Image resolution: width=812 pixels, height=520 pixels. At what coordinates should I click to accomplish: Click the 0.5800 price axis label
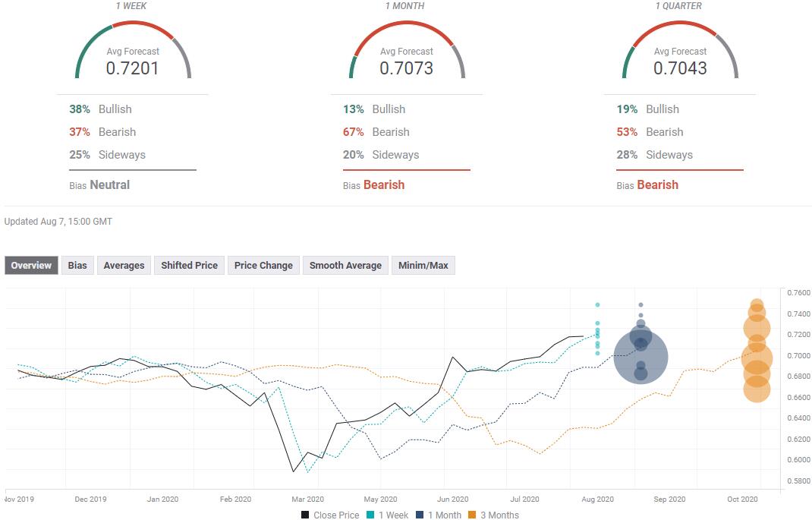(x=798, y=481)
